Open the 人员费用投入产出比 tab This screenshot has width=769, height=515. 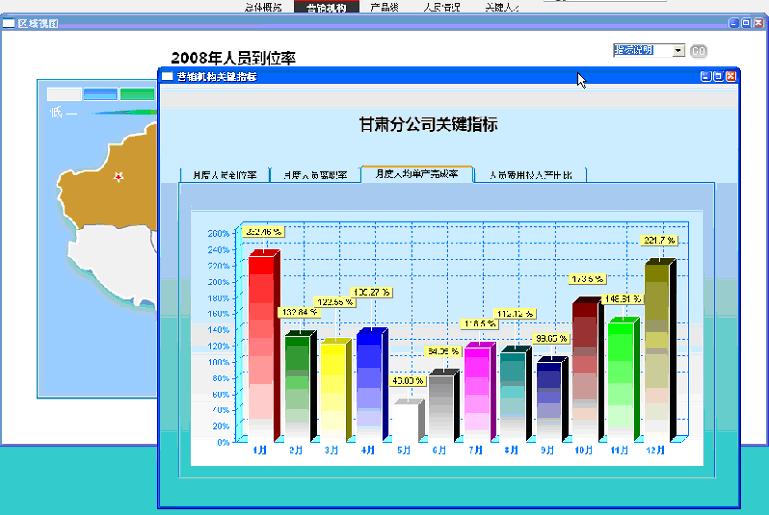tap(531, 175)
